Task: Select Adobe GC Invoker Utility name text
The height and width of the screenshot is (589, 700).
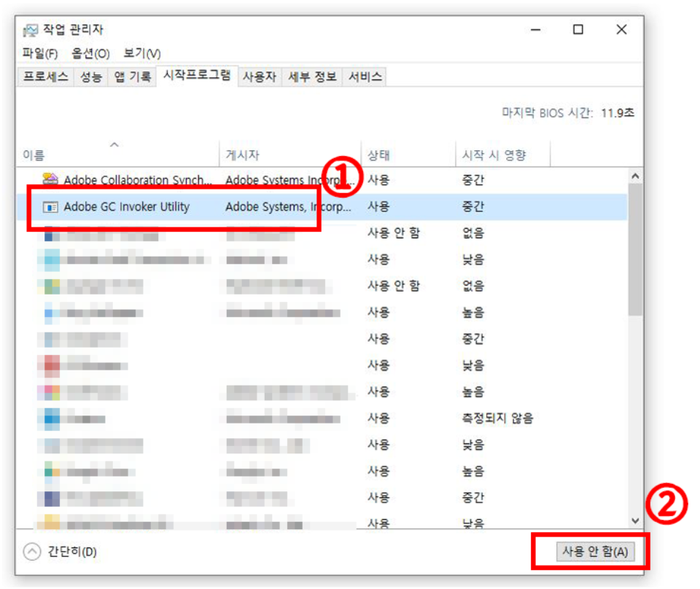Action: (127, 207)
